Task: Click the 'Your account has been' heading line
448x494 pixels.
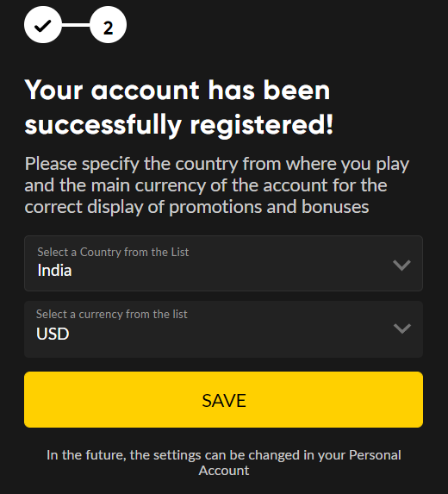Action: coord(177,91)
